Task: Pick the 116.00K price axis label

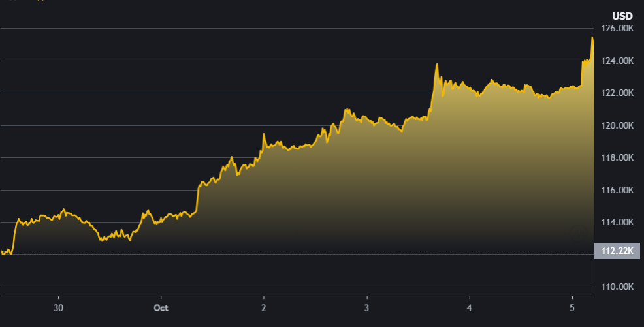Action: 617,190
